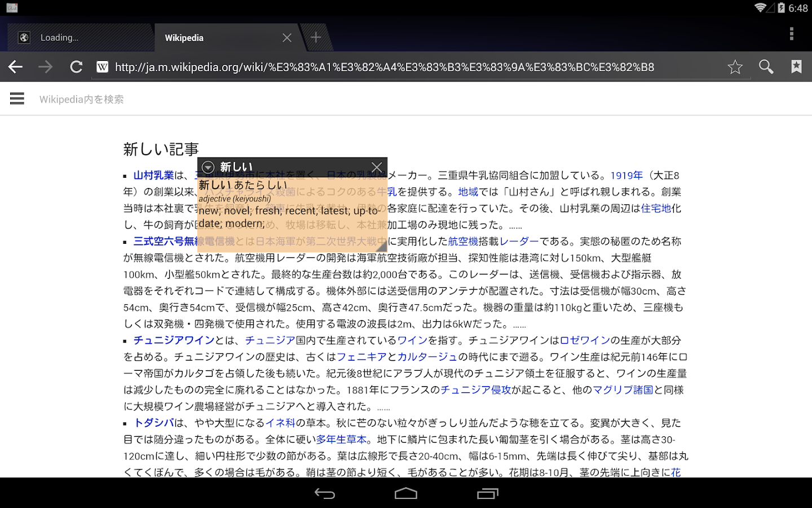Open a new tab with the plus button

[316, 37]
